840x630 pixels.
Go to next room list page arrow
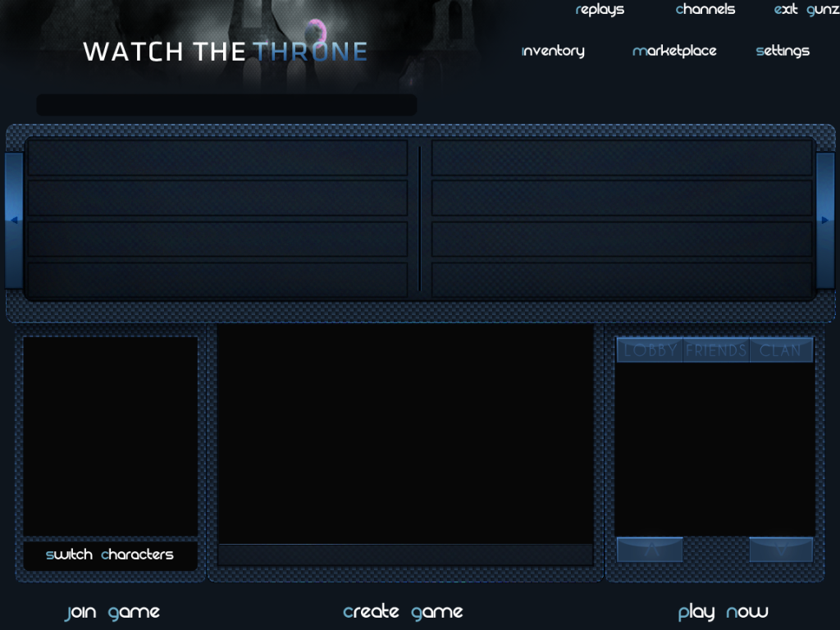pyautogui.click(x=825, y=220)
